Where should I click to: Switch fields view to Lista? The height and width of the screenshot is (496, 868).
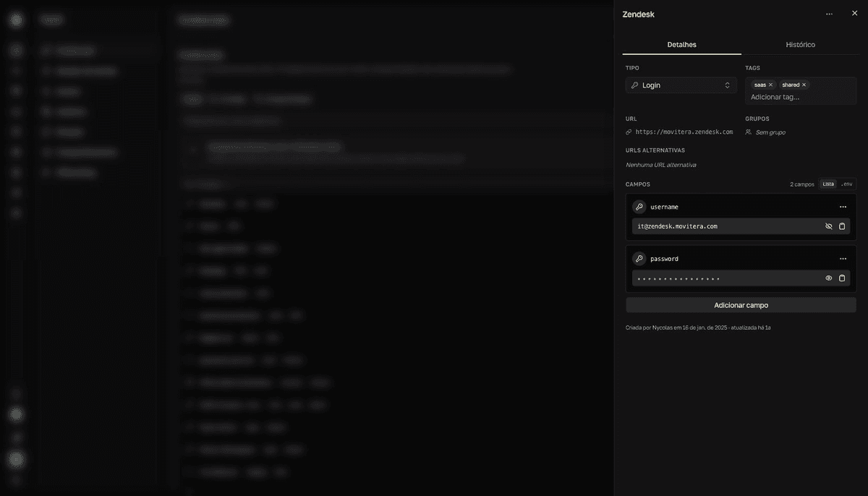(827, 184)
